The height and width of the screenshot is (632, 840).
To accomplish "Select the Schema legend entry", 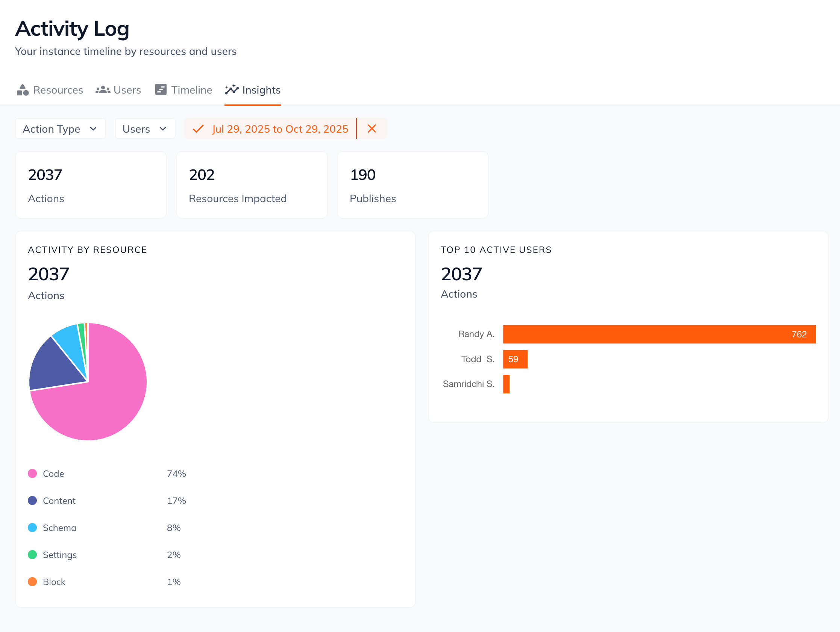I will pyautogui.click(x=59, y=528).
